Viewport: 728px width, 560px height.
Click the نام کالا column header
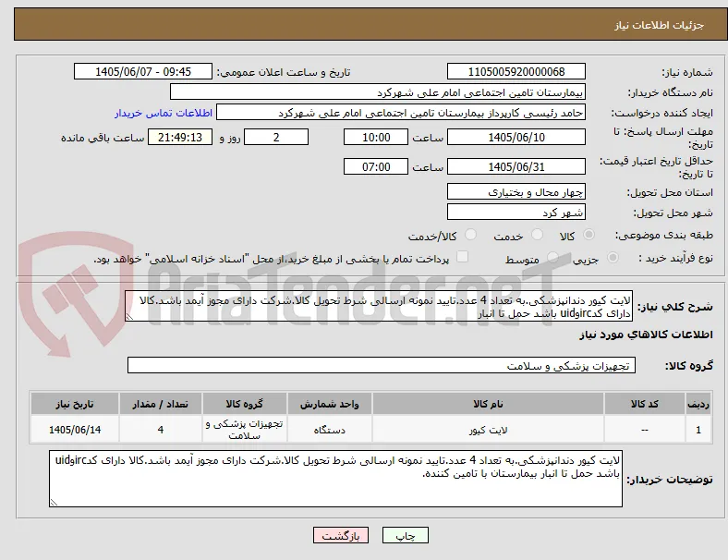pos(488,404)
